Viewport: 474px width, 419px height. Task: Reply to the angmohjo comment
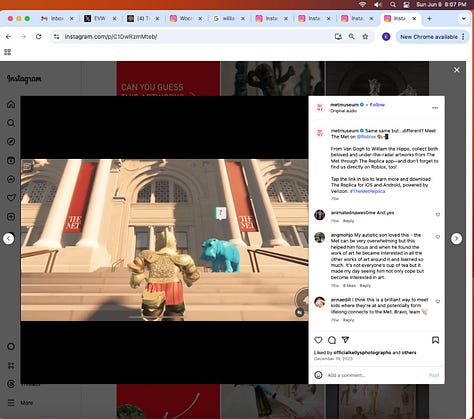coord(365,286)
